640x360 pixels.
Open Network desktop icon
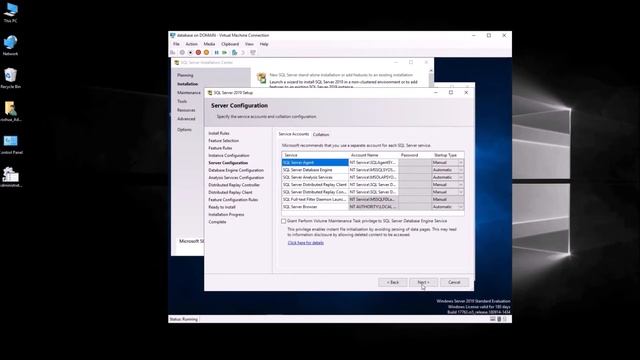[11, 45]
